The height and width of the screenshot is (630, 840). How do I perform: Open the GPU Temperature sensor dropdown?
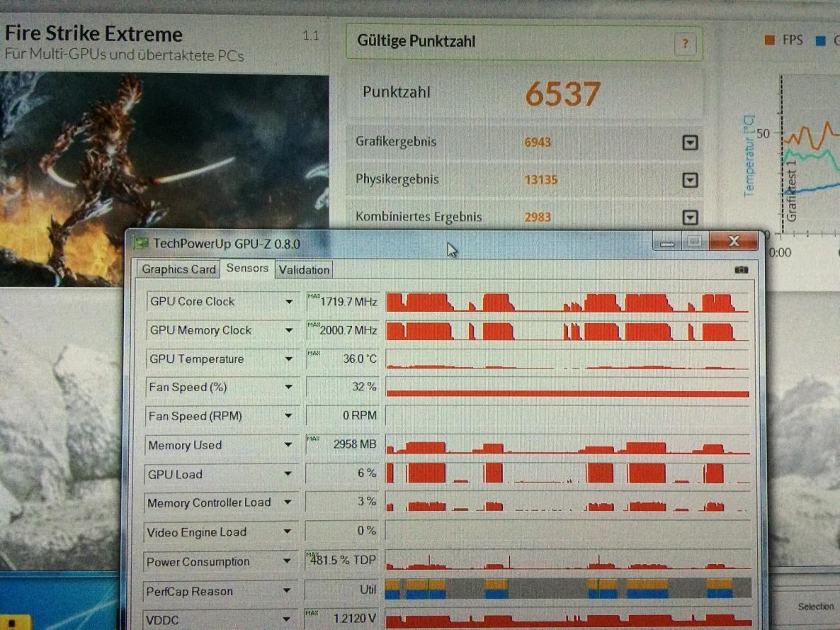tap(289, 359)
